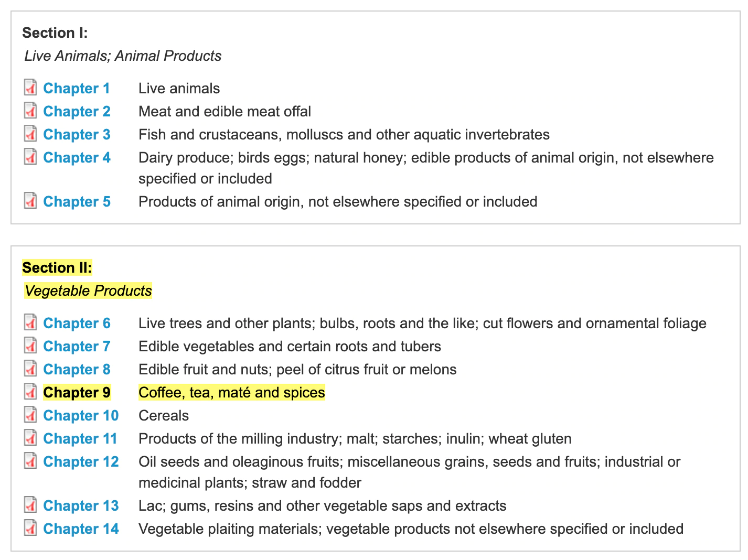The image size is (748, 560).
Task: Click the PDF icon beside Chapter 14
Action: (x=30, y=528)
